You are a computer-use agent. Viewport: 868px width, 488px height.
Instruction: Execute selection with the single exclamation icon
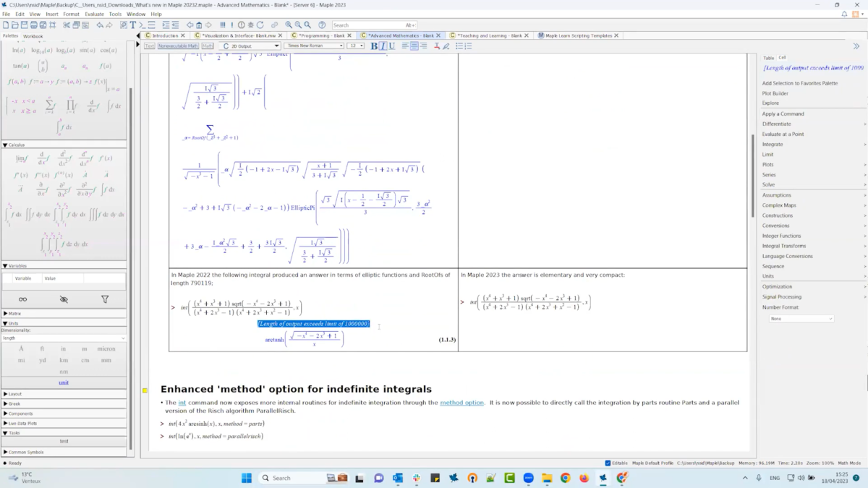232,25
